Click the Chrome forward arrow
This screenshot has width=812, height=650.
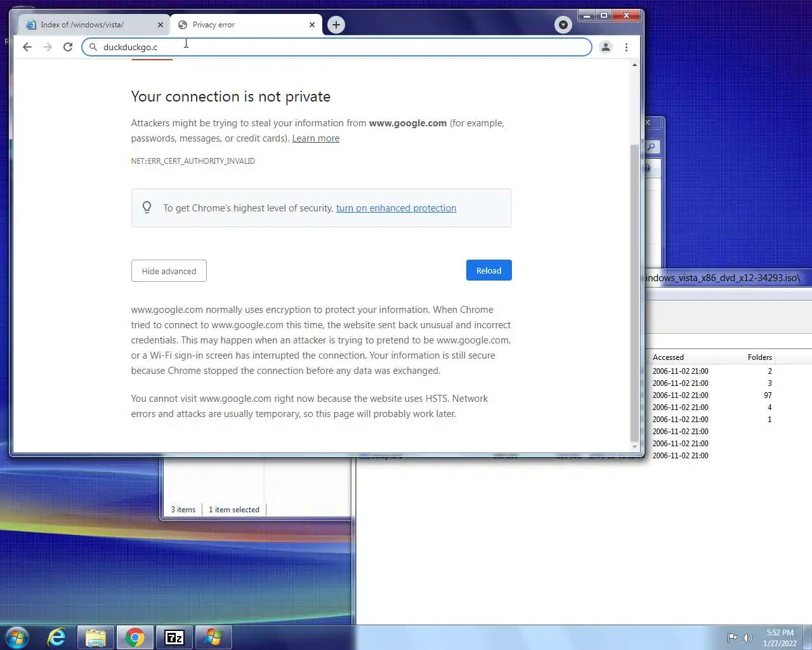48,47
